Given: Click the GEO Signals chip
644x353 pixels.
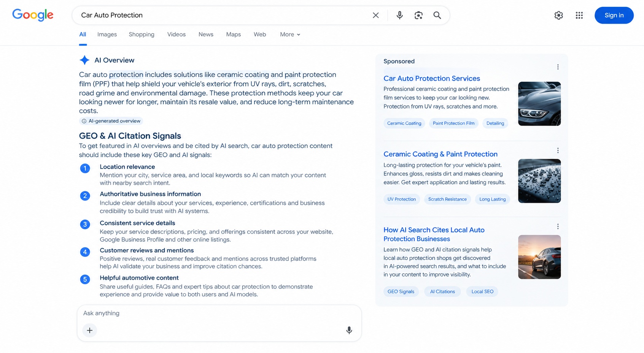Looking at the screenshot, I should tap(401, 291).
